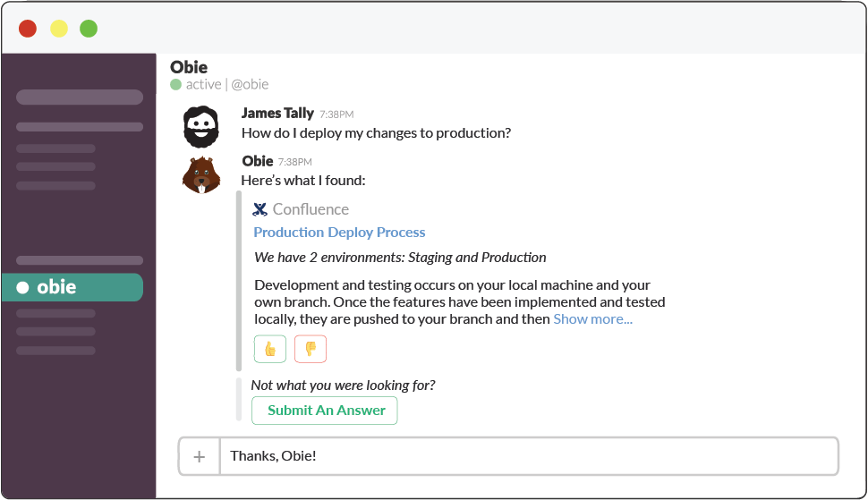Click the green active status dot
Screen dimensions: 868x500
[176, 85]
